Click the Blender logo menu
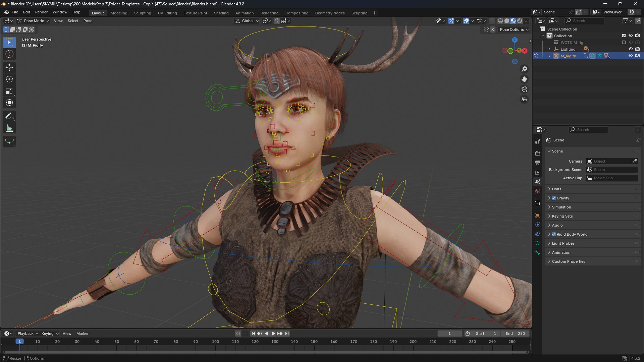This screenshot has width=644, height=362. (6, 12)
